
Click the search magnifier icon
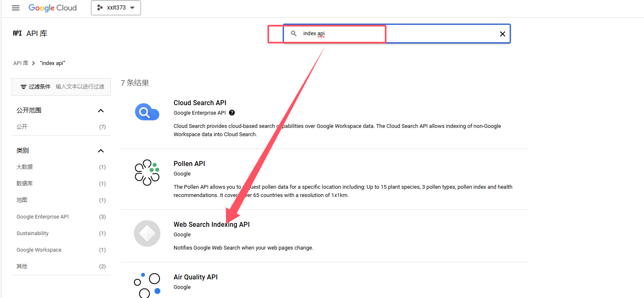[294, 34]
